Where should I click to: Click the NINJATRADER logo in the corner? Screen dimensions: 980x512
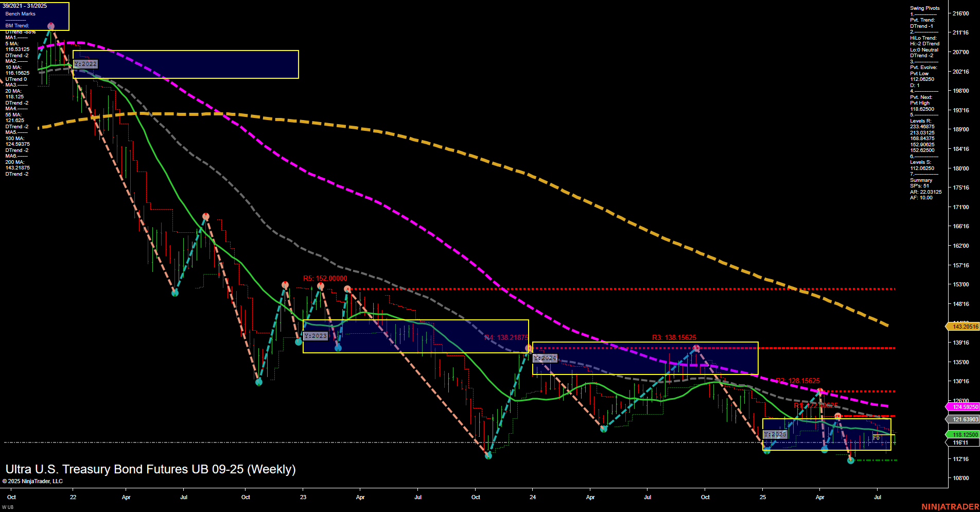950,507
